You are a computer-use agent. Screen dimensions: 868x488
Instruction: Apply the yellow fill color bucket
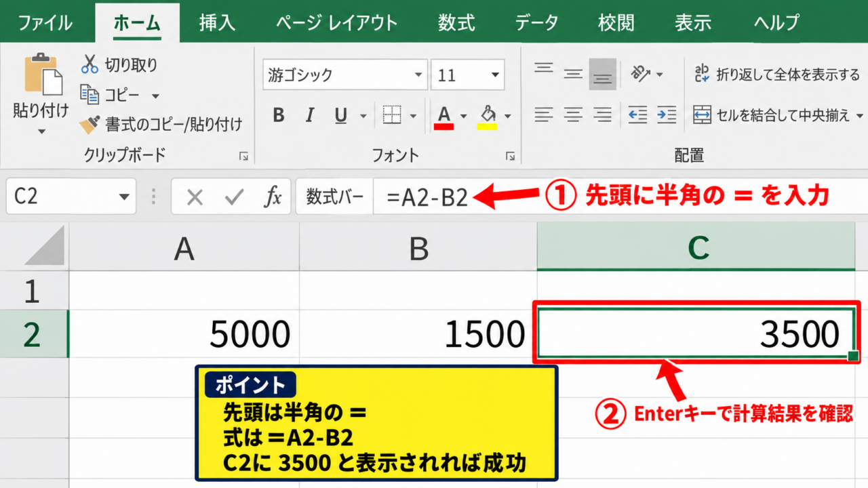coord(487,116)
